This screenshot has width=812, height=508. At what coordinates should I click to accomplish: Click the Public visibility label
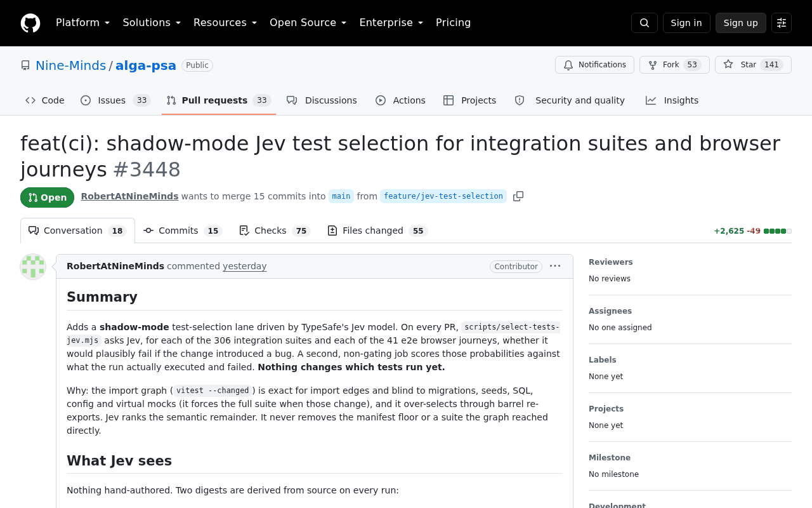click(x=197, y=65)
